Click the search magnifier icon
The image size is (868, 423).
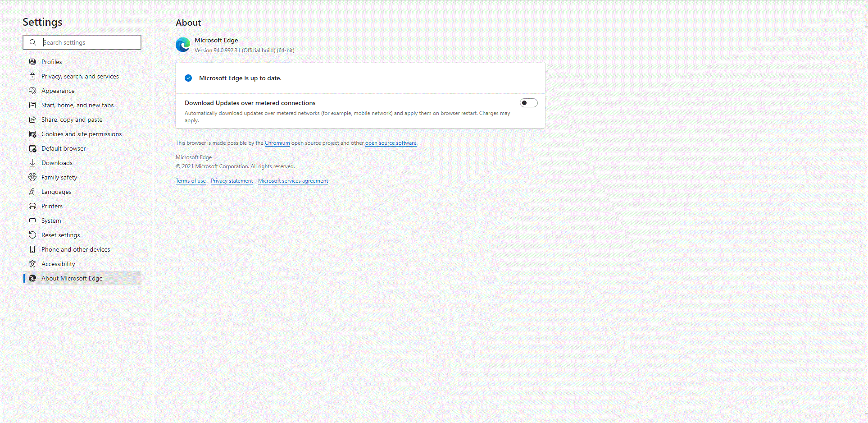[x=33, y=42]
